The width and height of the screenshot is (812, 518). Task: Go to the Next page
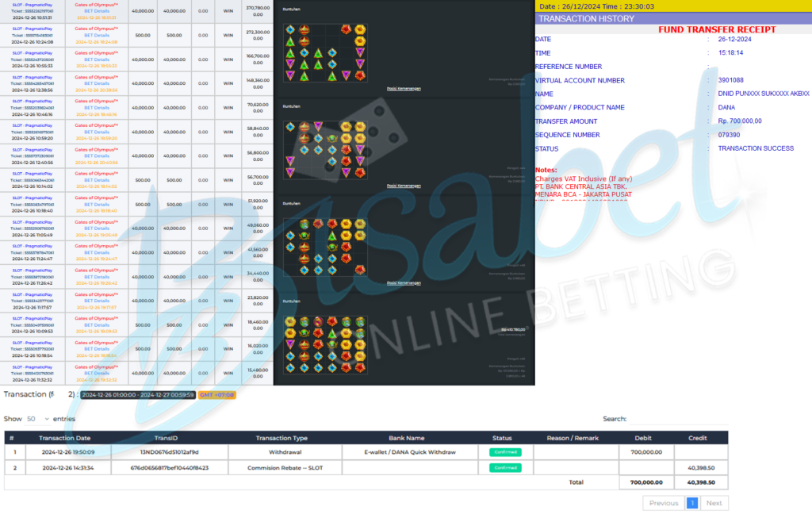coord(714,503)
